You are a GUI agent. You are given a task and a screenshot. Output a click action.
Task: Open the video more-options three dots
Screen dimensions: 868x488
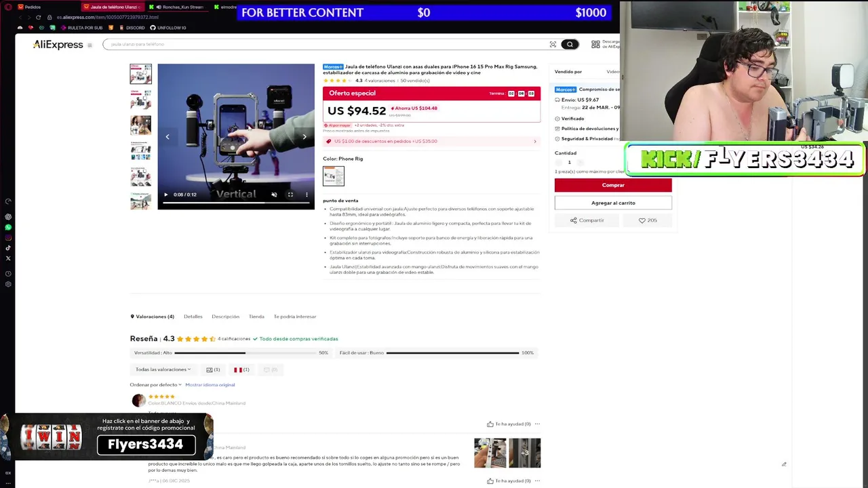[307, 195]
